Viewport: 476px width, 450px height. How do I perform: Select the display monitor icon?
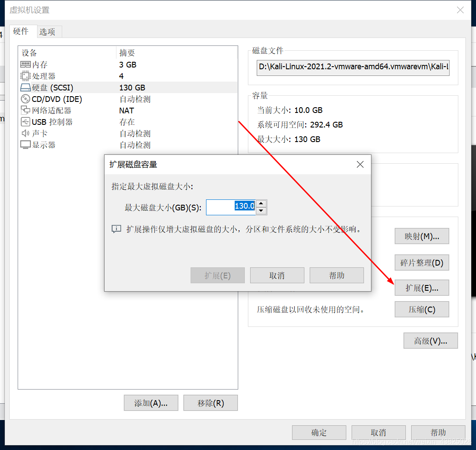(26, 145)
